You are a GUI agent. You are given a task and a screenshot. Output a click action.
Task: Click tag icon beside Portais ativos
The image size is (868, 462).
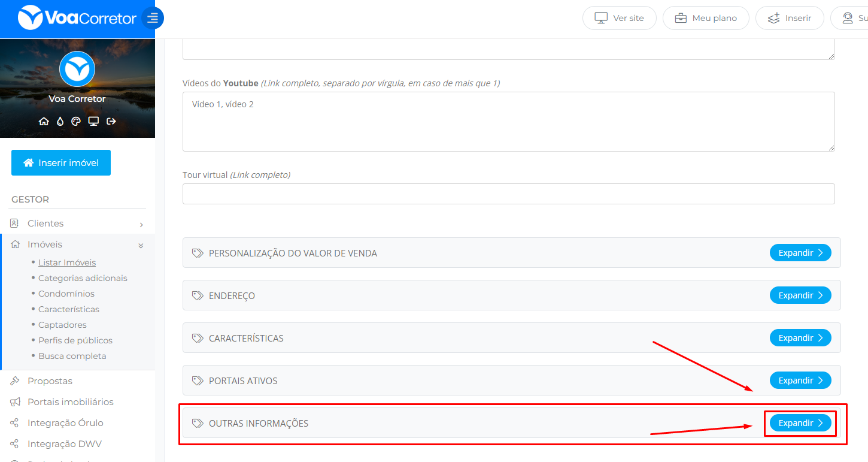coord(198,381)
